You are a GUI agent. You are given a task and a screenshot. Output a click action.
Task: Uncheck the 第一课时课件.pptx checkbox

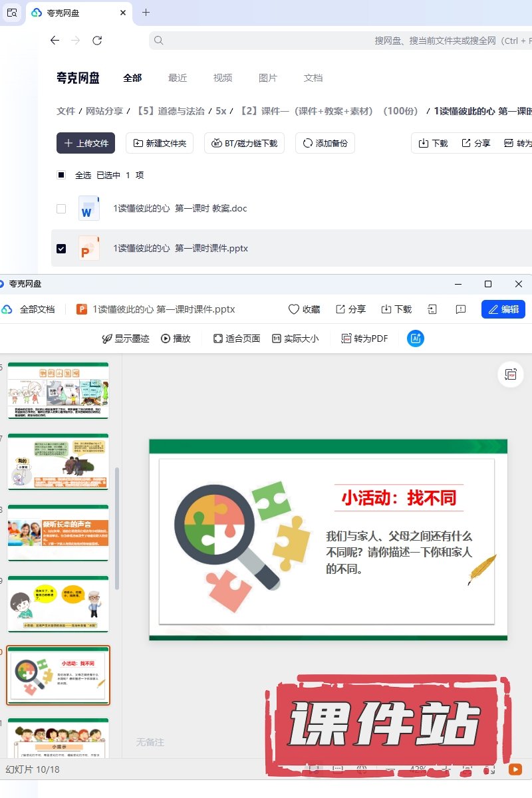[x=61, y=248]
